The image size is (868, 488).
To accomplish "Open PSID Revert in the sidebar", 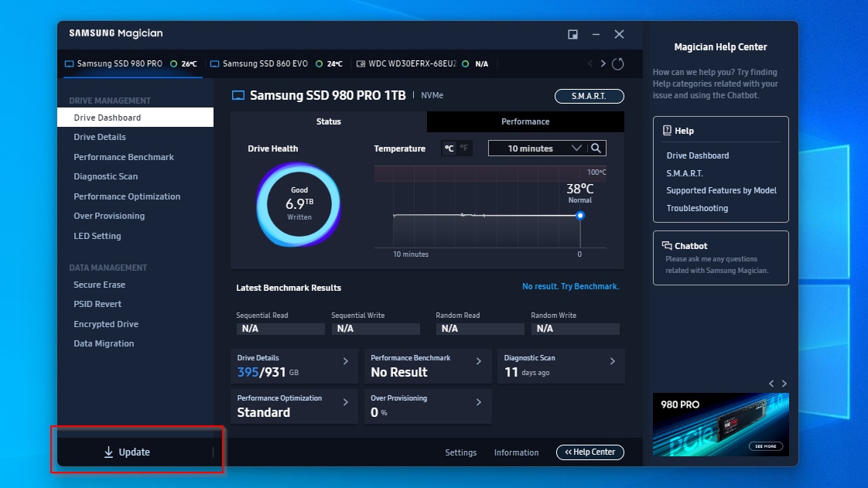I will (97, 304).
